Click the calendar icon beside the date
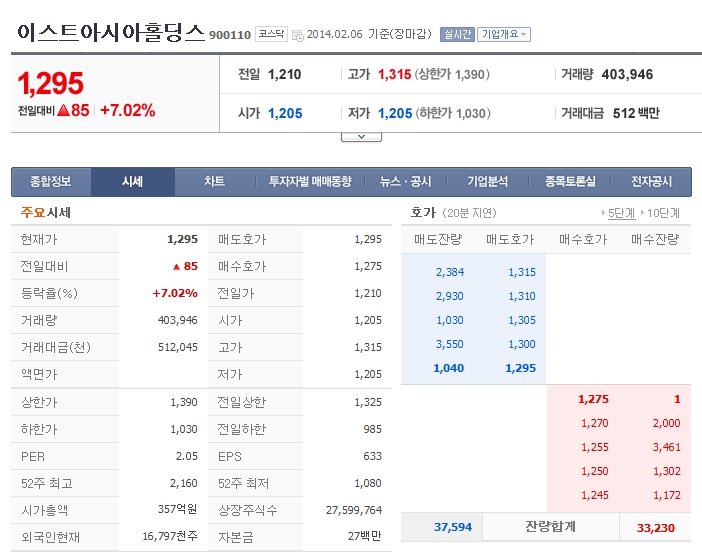The height and width of the screenshot is (555, 702). click(x=298, y=35)
